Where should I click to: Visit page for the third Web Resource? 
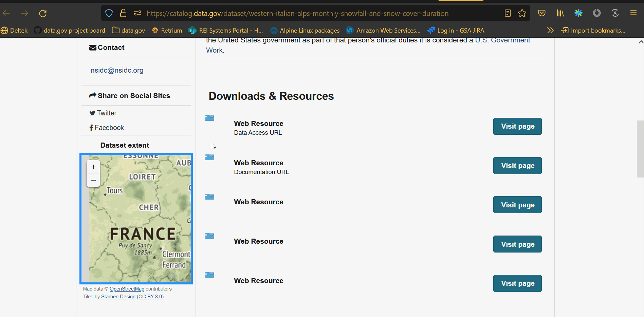click(517, 205)
